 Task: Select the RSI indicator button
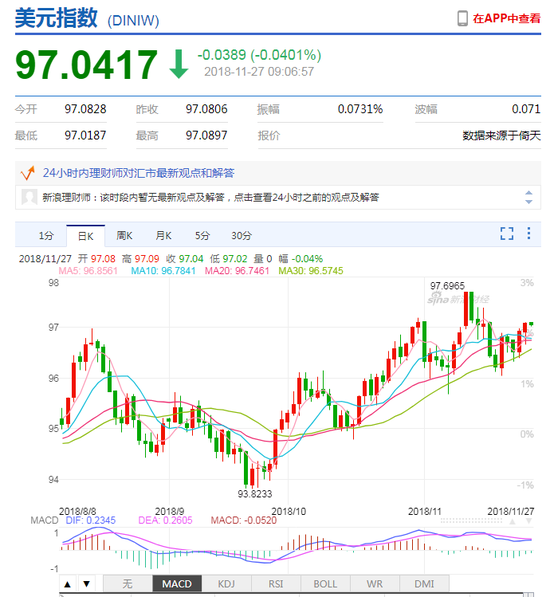(x=276, y=584)
